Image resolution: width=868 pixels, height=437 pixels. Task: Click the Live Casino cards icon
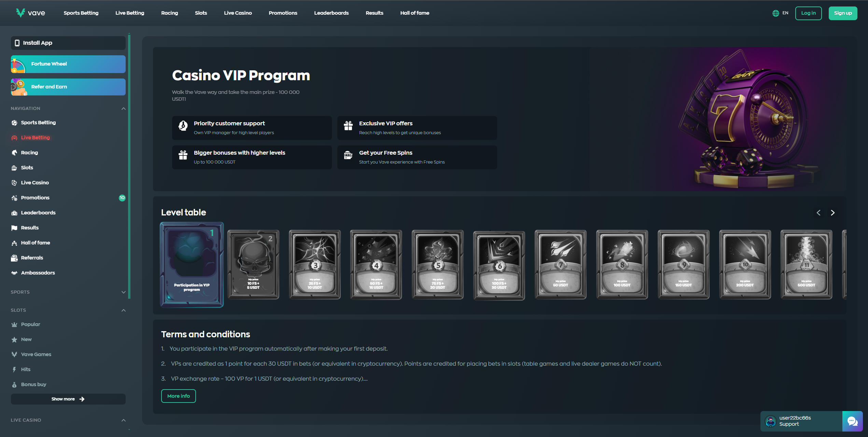14,183
